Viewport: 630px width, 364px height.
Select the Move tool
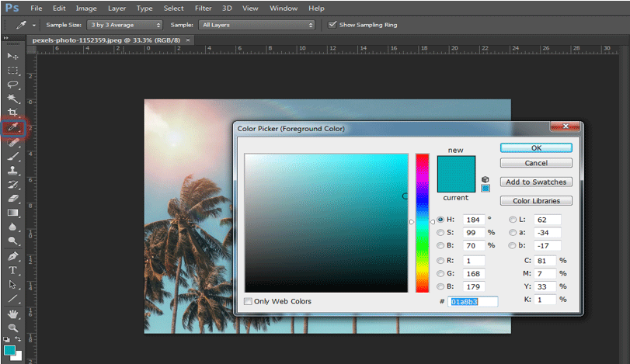pyautogui.click(x=13, y=56)
